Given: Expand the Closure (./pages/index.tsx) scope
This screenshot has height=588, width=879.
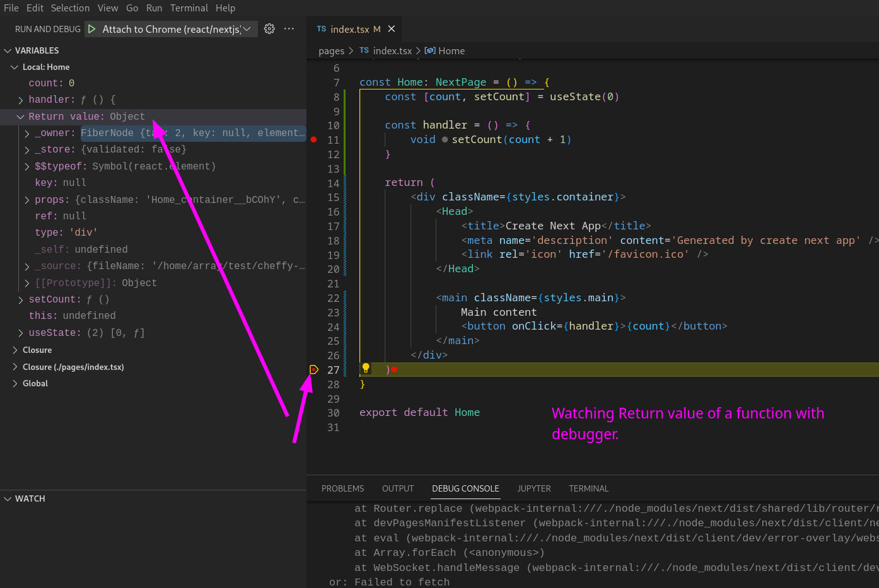Looking at the screenshot, I should (15, 367).
